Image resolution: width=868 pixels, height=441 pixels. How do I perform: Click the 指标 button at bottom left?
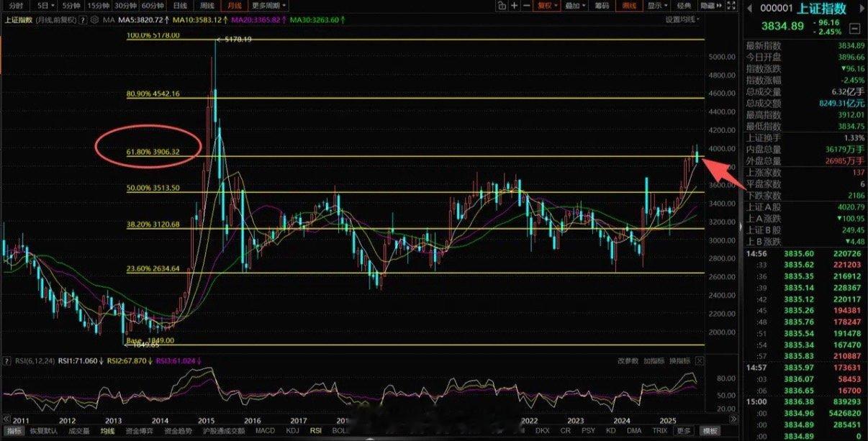click(14, 431)
